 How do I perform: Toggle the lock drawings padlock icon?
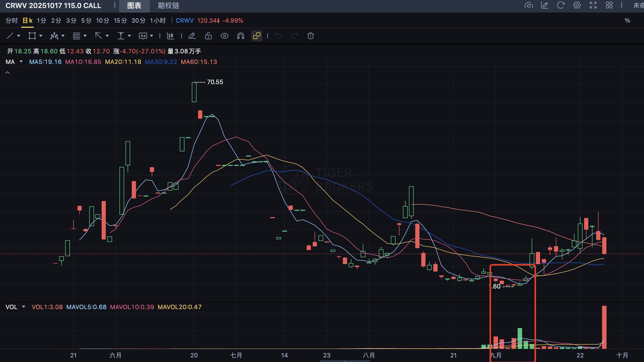pos(208,36)
